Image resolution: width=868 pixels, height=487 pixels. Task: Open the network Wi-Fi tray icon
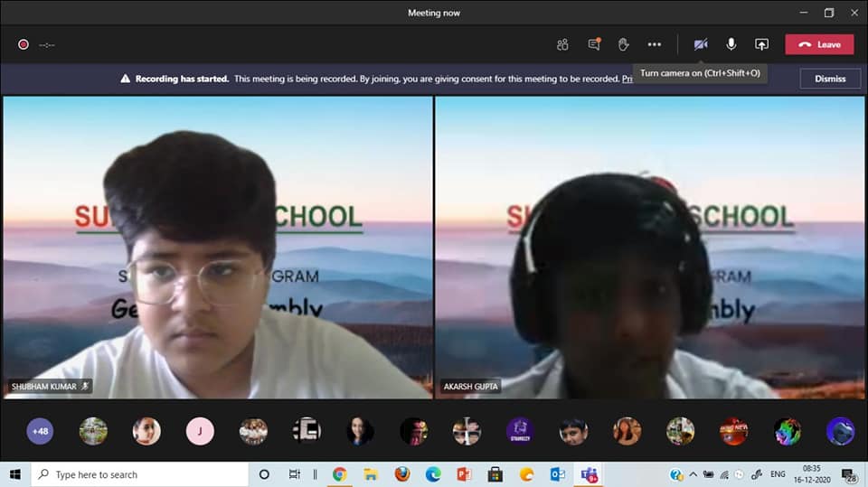(724, 474)
